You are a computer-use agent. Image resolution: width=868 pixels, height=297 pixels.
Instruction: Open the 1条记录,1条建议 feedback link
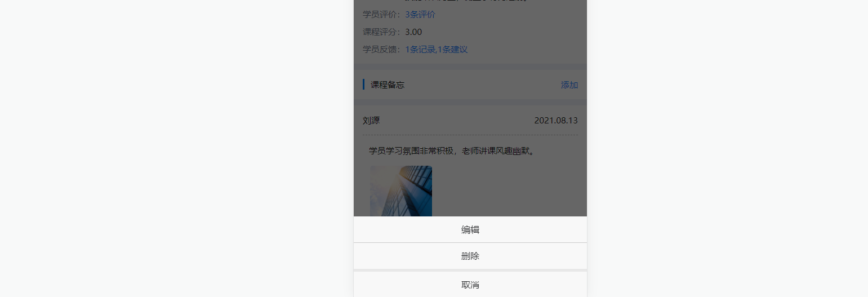437,50
